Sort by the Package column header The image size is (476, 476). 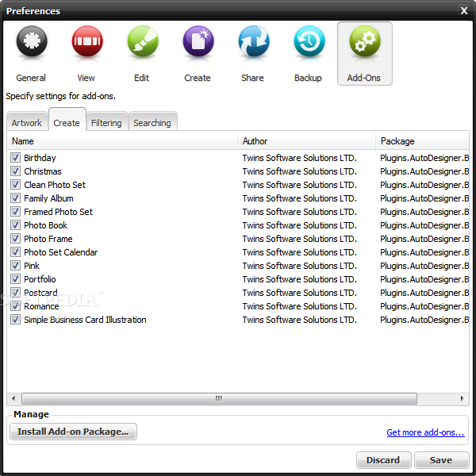[x=422, y=141]
